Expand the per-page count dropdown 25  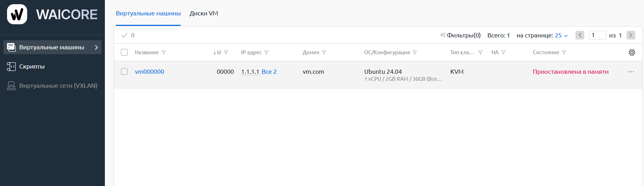coord(561,35)
